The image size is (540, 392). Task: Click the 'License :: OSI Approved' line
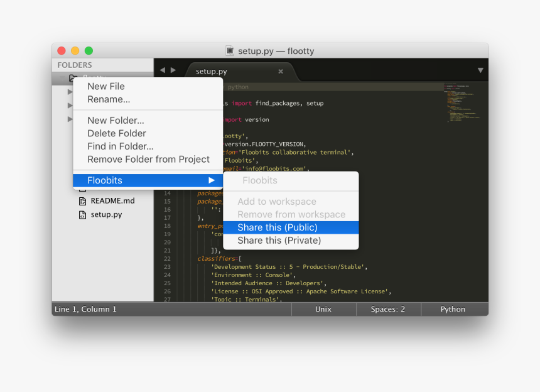click(x=301, y=291)
